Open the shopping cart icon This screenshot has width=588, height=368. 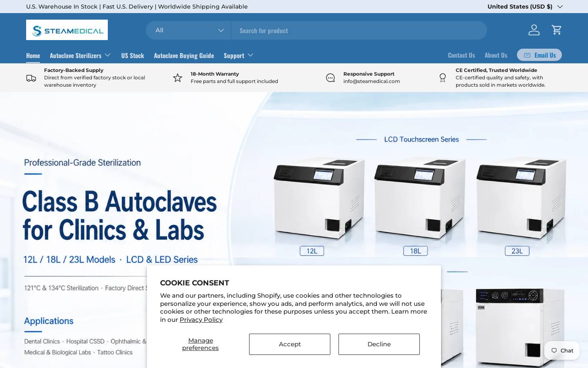(x=557, y=30)
